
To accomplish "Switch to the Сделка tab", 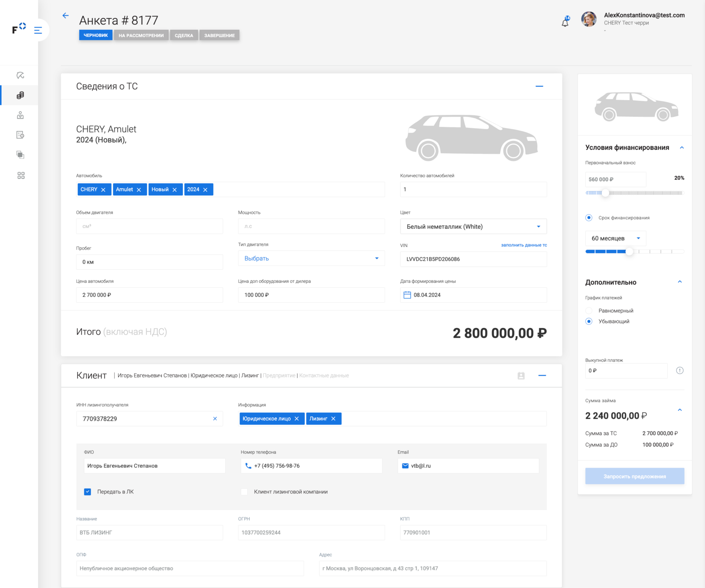I will [x=184, y=35].
